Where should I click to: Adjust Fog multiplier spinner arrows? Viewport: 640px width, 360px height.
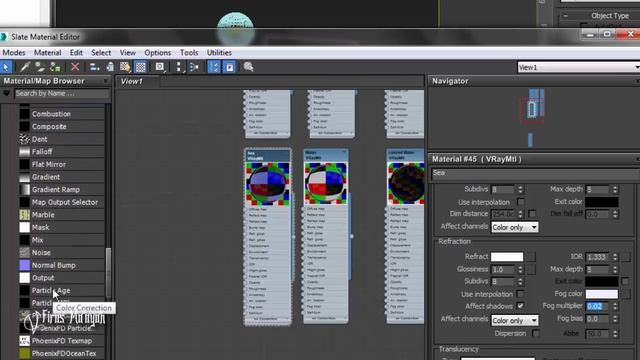pyautogui.click(x=615, y=306)
